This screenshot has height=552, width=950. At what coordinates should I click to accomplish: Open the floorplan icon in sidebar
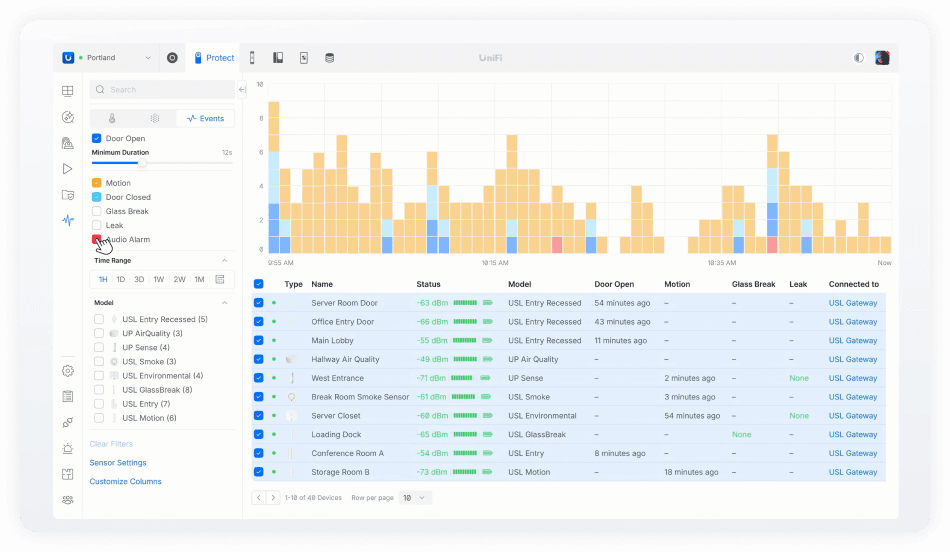coord(68,474)
